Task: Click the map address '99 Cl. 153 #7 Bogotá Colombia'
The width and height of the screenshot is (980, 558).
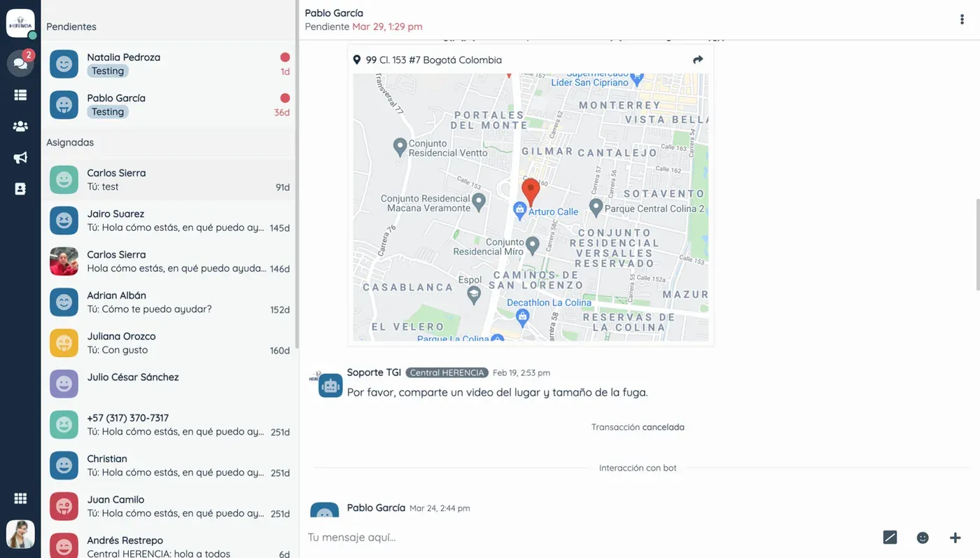Action: (x=434, y=60)
